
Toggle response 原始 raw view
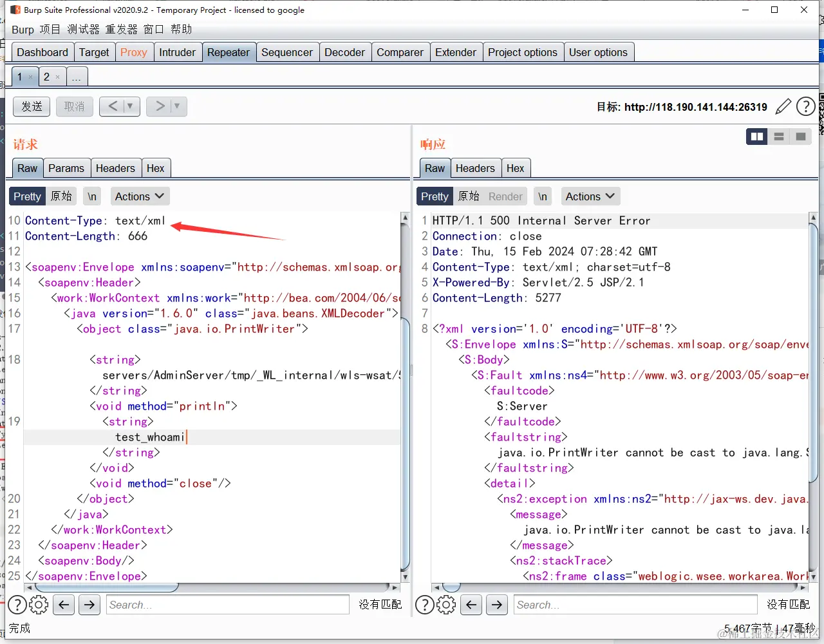coord(469,196)
